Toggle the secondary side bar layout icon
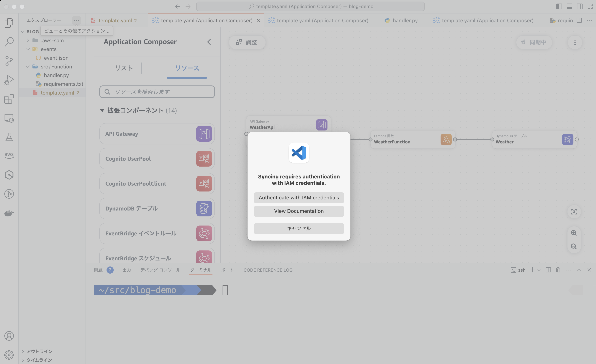Image resolution: width=596 pixels, height=364 pixels. [x=580, y=6]
